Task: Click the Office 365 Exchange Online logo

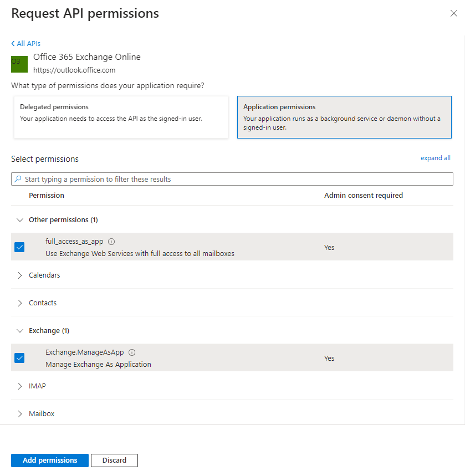Action: click(19, 64)
